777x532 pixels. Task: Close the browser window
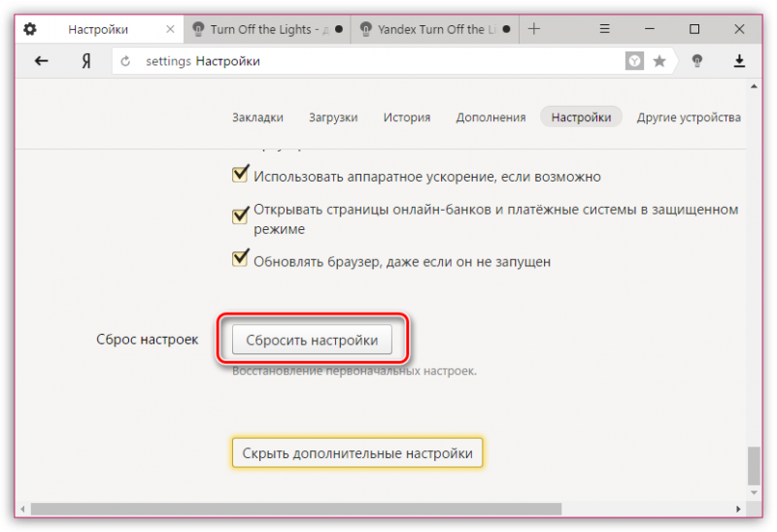pyautogui.click(x=739, y=29)
